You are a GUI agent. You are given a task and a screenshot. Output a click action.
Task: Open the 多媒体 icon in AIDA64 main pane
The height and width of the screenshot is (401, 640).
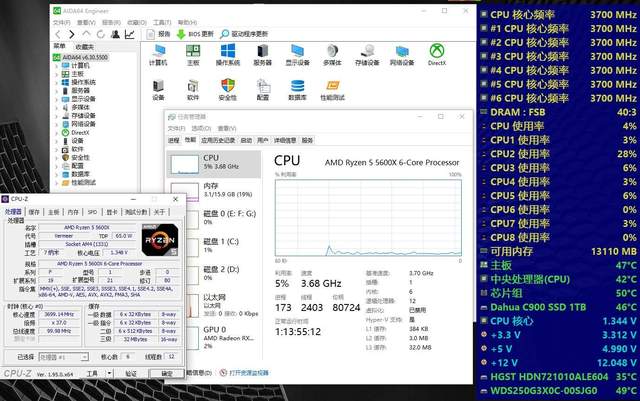point(332,55)
